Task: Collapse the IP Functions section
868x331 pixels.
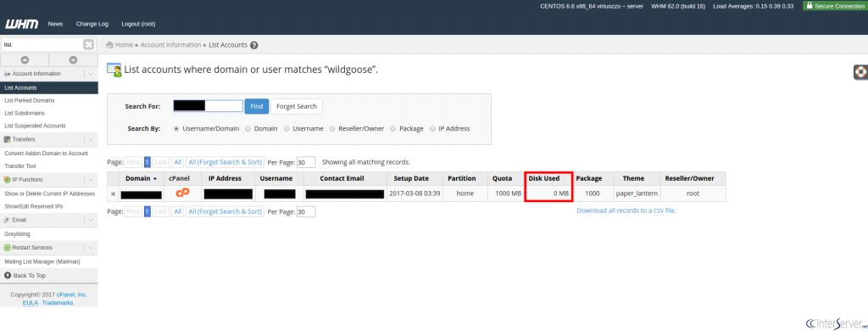Action: (x=91, y=180)
